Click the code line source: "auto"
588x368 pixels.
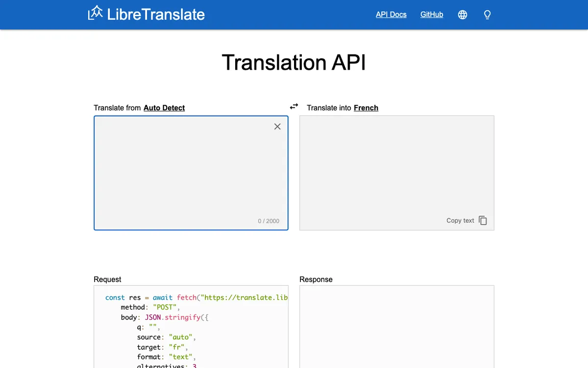(x=167, y=337)
